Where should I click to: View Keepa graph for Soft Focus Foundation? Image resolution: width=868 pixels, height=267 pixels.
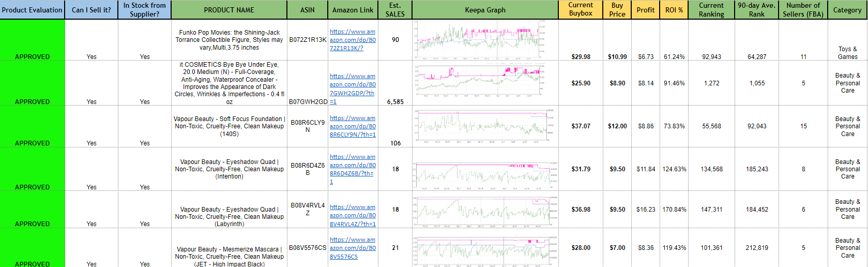pyautogui.click(x=484, y=126)
